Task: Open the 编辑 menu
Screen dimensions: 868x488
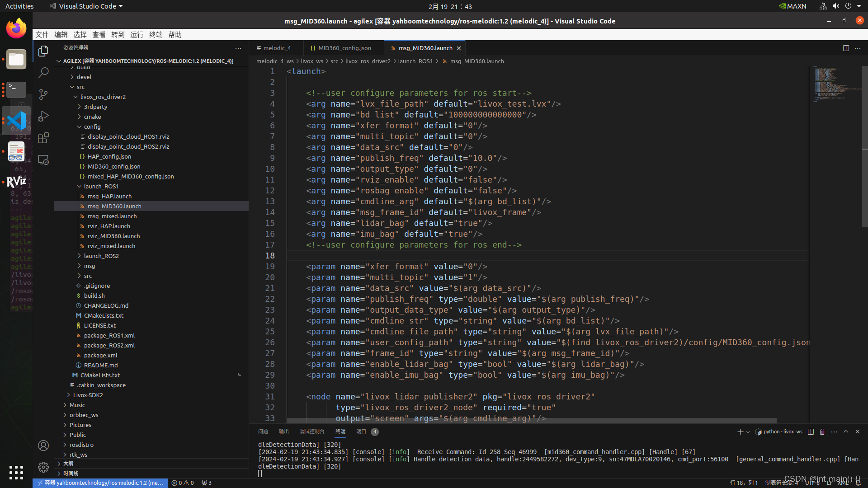Action: point(61,35)
